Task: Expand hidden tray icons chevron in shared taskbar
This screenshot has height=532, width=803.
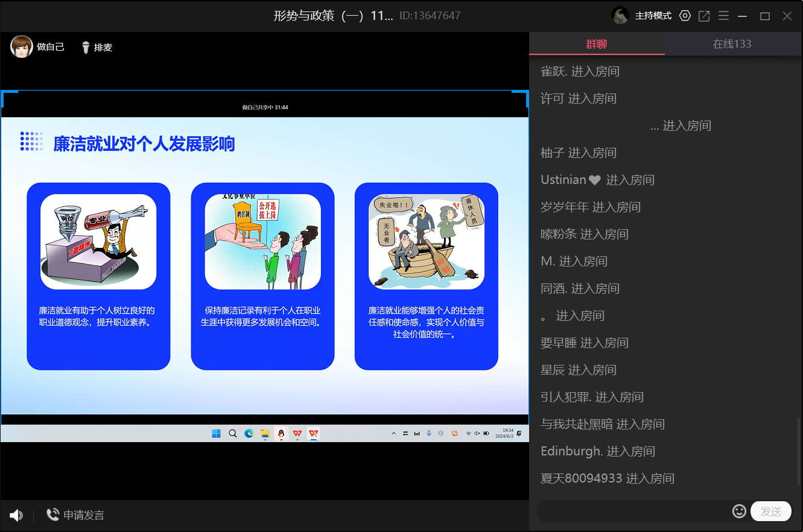Action: point(394,433)
